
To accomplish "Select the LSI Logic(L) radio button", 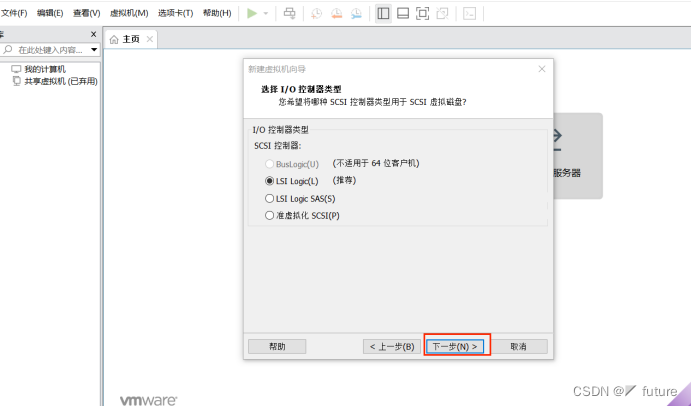I will tap(269, 181).
